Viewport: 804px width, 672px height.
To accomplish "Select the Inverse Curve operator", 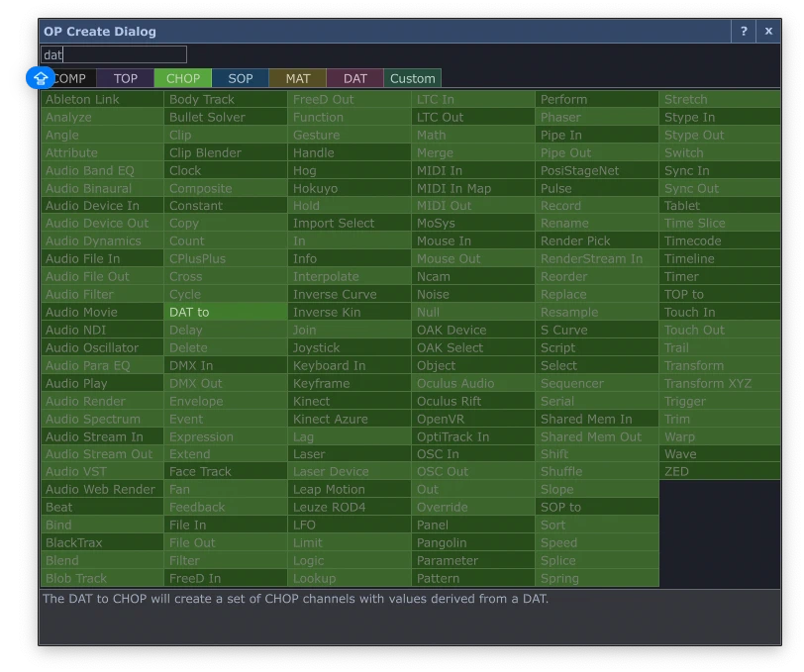I will (x=350, y=294).
